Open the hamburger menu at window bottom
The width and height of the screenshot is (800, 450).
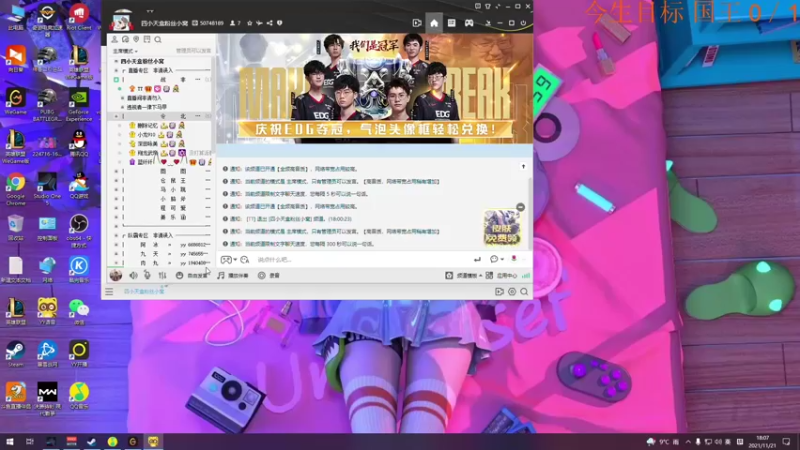pyautogui.click(x=109, y=292)
